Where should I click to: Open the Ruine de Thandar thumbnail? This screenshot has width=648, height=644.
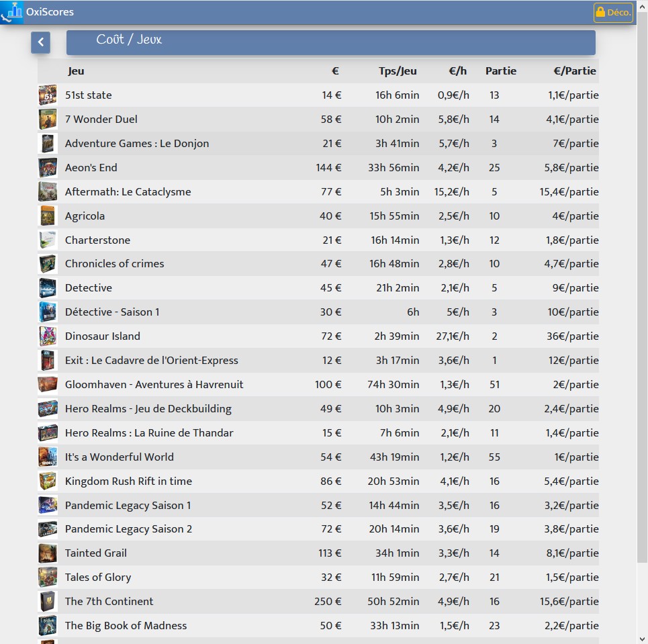click(x=48, y=432)
